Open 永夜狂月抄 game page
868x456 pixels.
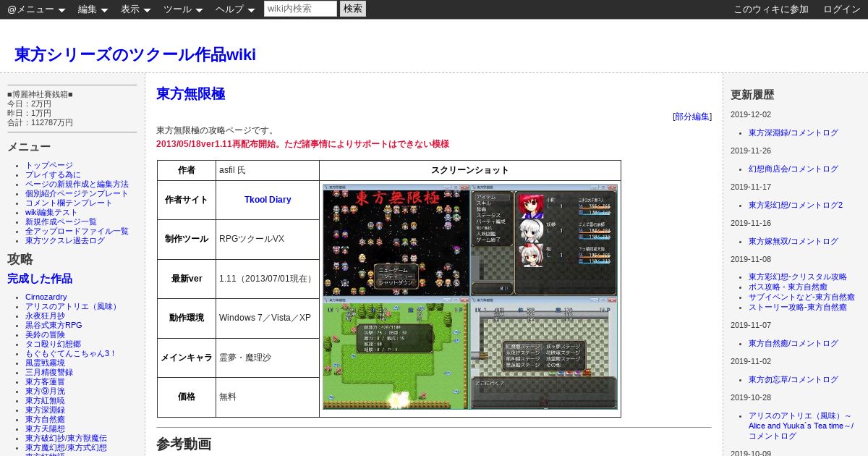45,316
